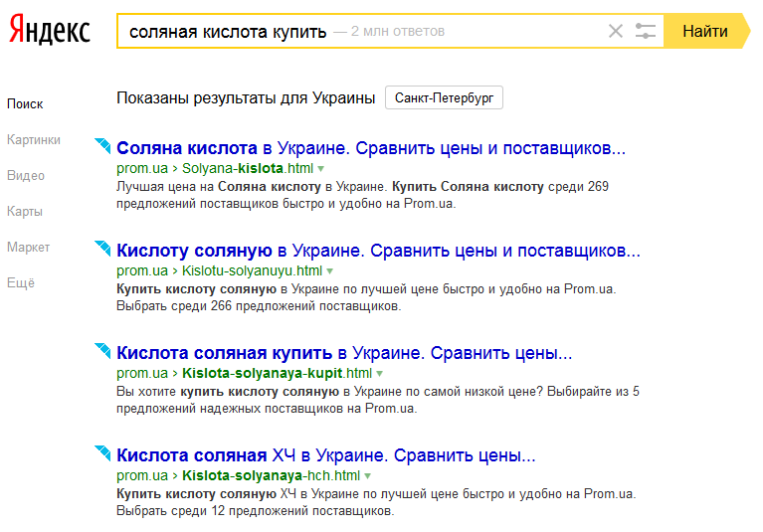This screenshot has width=763, height=532.
Task: Click the Найти search button
Action: click(x=705, y=31)
